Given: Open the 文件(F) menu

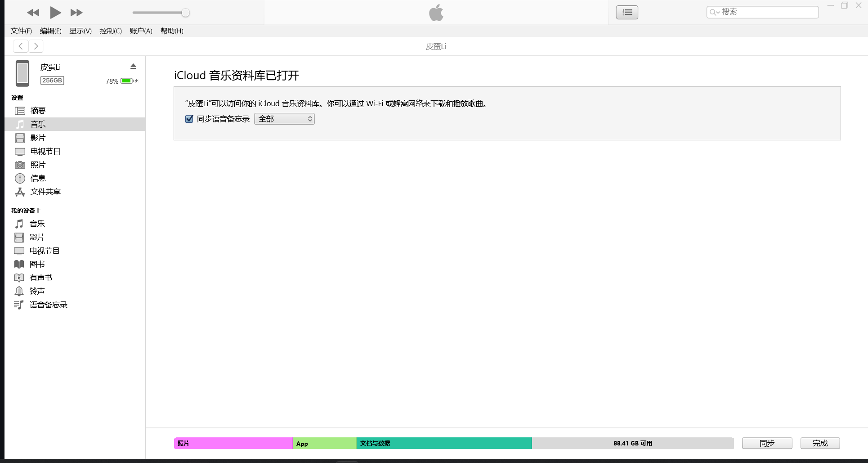Looking at the screenshot, I should [21, 31].
